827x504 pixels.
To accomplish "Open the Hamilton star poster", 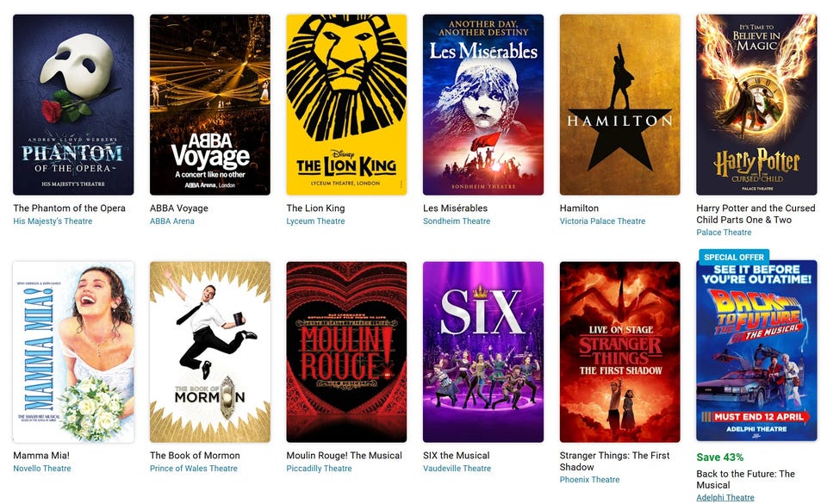I will coord(619,105).
